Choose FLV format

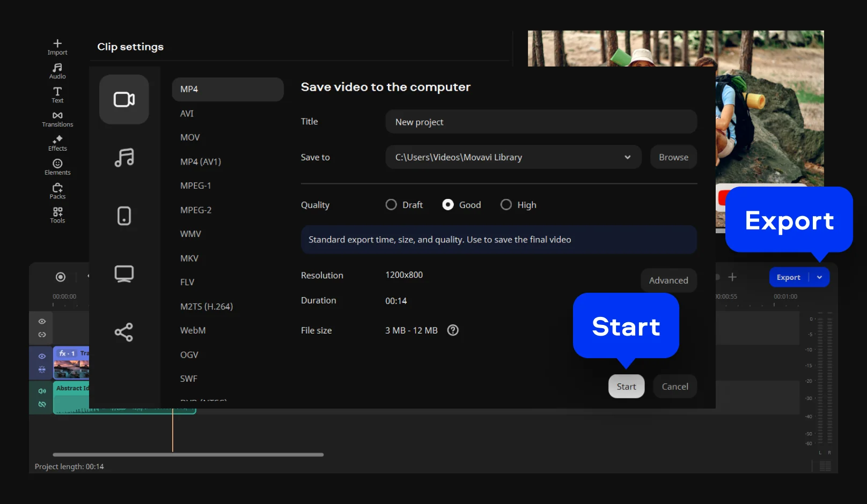pos(187,282)
